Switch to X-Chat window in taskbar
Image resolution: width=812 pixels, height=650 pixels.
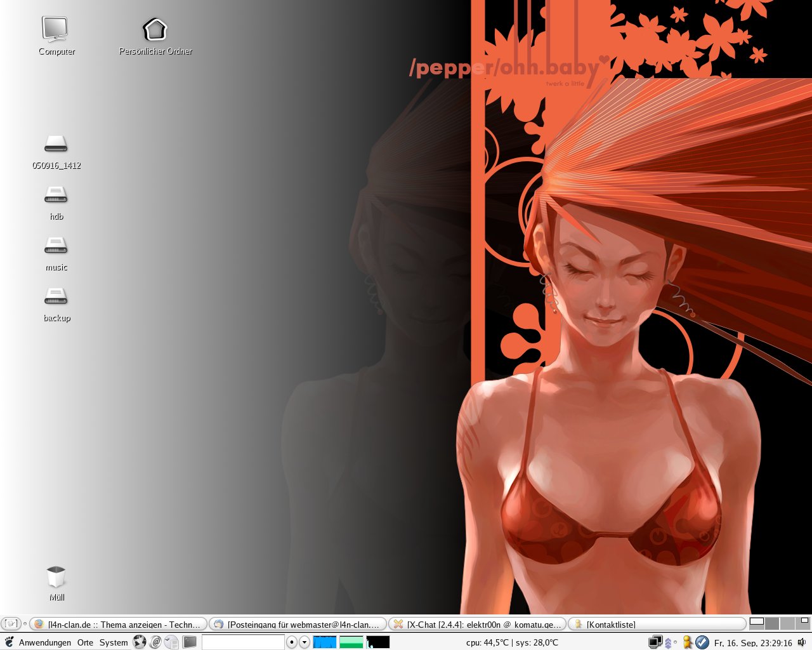pos(477,625)
